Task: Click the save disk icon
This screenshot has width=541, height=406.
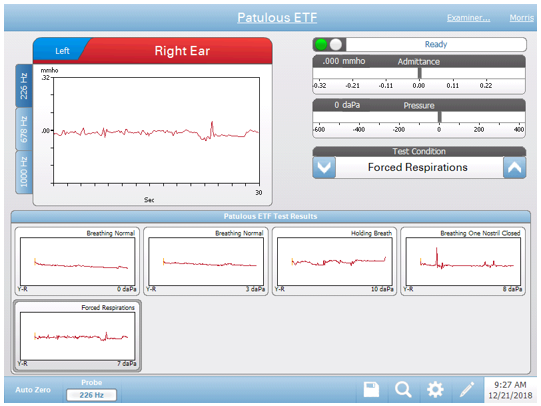Action: click(x=371, y=390)
